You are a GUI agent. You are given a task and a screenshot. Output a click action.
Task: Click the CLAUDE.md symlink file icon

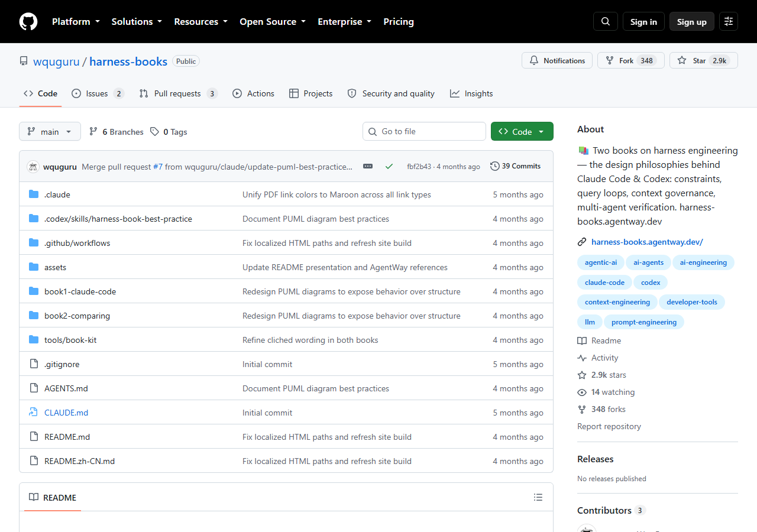34,413
